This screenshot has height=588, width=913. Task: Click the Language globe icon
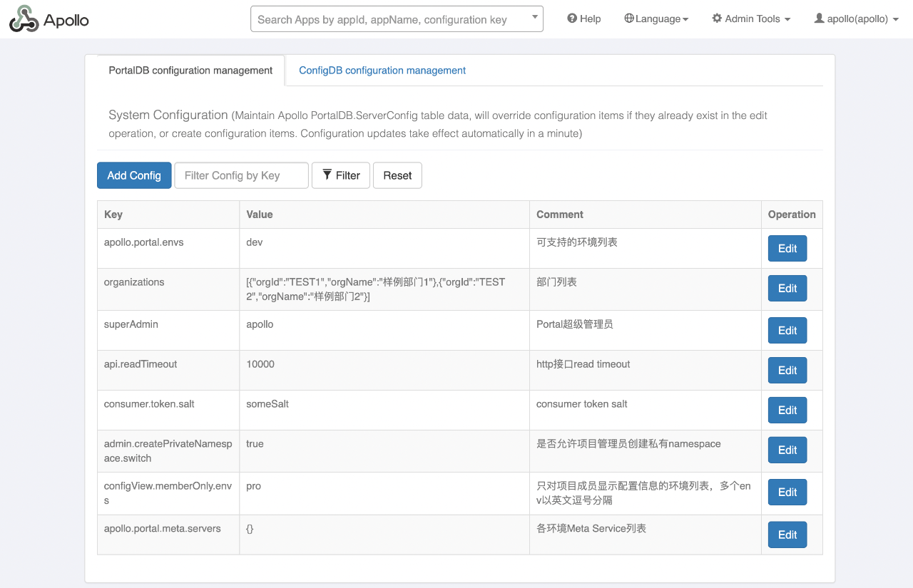point(629,19)
